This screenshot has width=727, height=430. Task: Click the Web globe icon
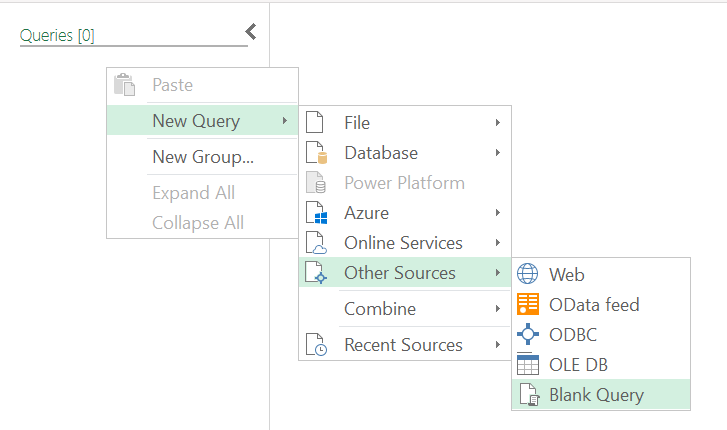[528, 274]
